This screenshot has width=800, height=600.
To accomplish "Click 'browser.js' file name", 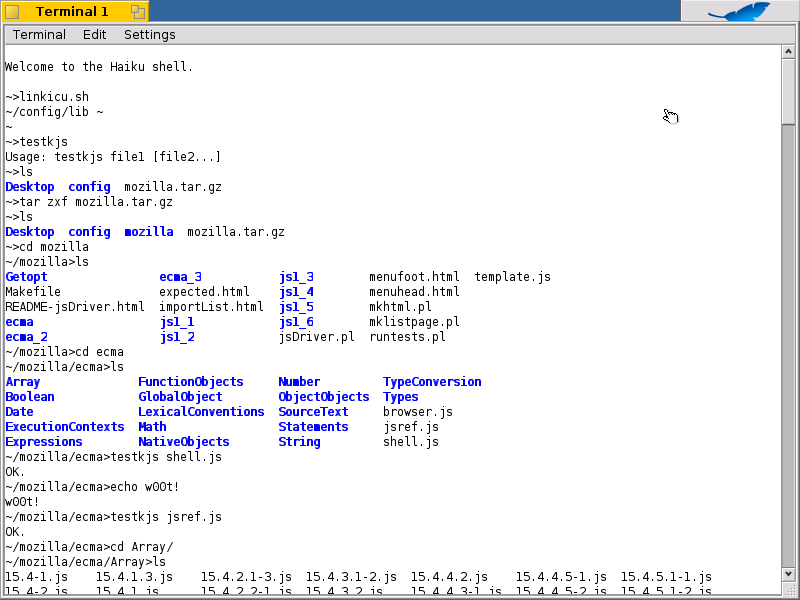I will (x=418, y=412).
